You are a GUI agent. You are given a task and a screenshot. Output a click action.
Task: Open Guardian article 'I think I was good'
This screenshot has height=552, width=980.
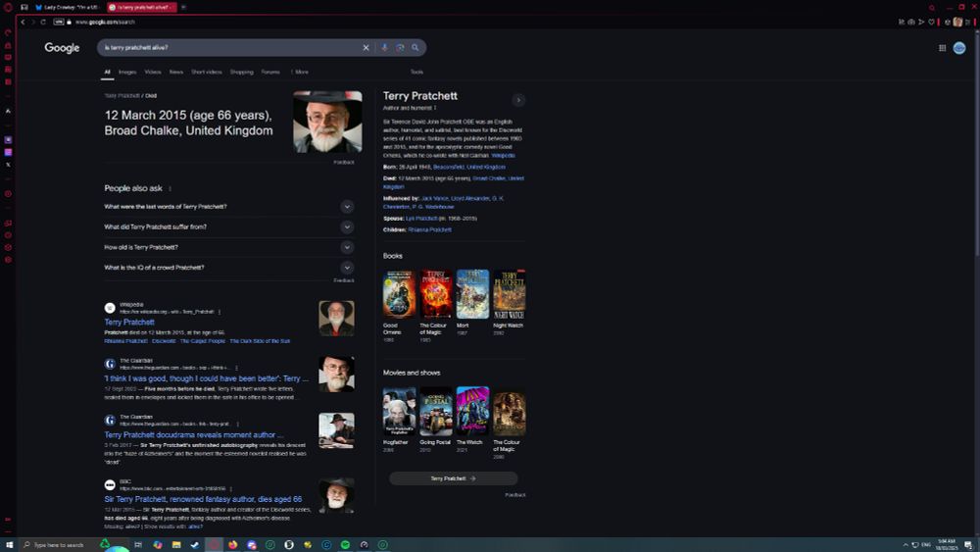[206, 378]
